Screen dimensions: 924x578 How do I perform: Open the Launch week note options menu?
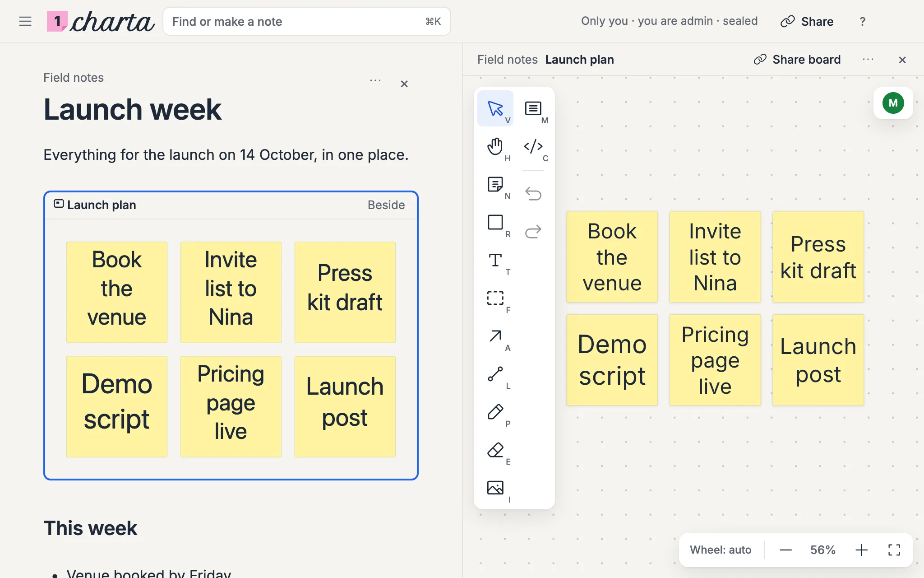[x=375, y=80]
